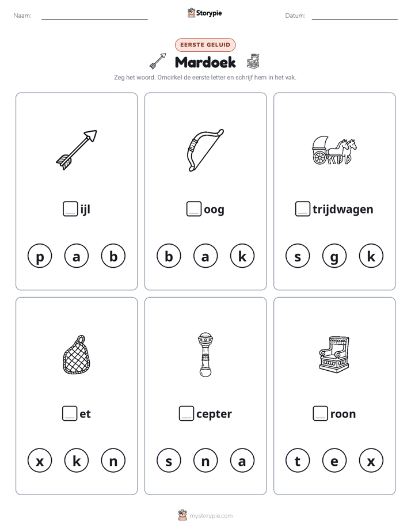Screen dimensions: 411x532
Task: Click the bow picture above 'oog'
Action: point(205,150)
